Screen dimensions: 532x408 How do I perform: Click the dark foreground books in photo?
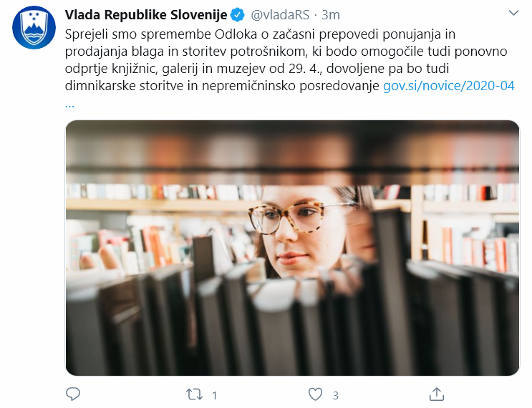click(x=292, y=322)
